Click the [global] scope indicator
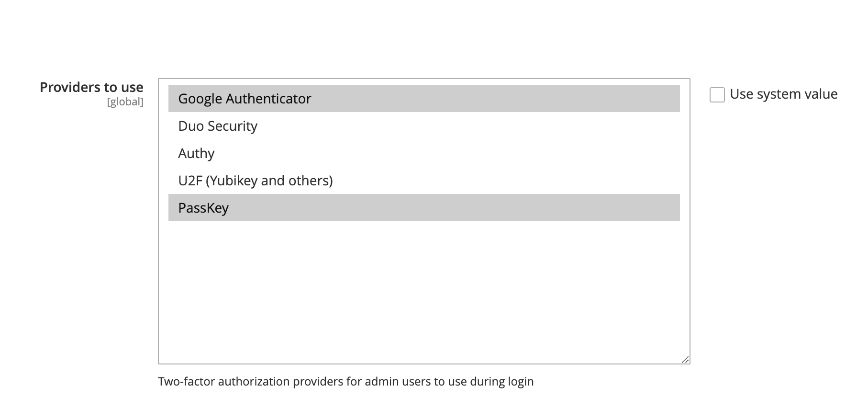 [125, 102]
